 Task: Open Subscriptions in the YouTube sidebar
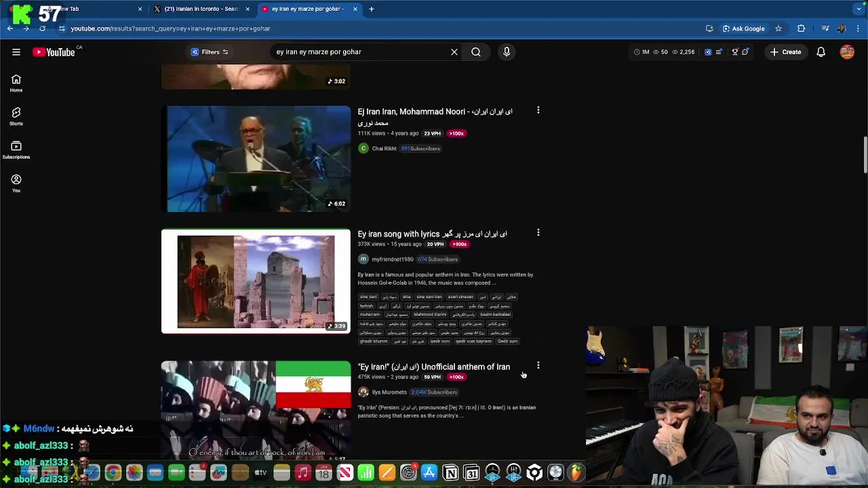coord(16,150)
